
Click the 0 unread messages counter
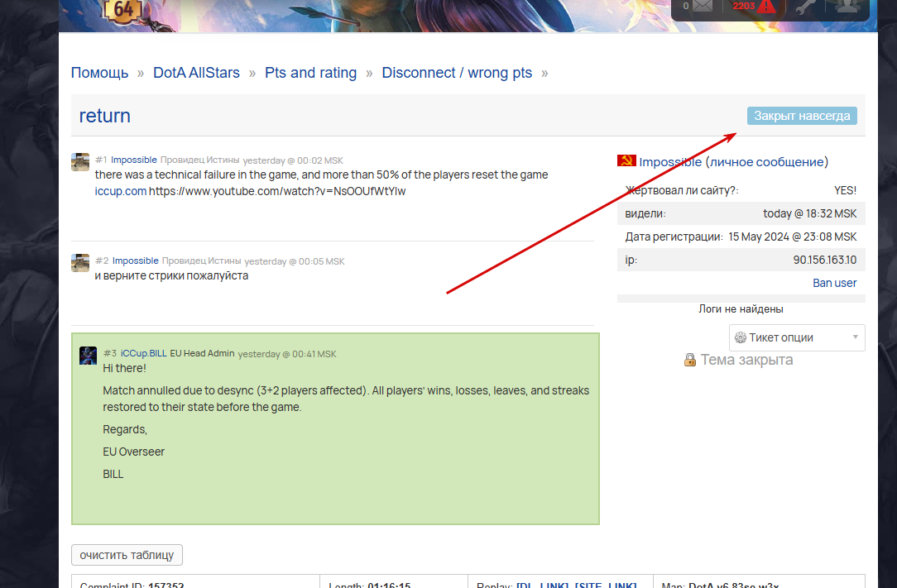686,6
